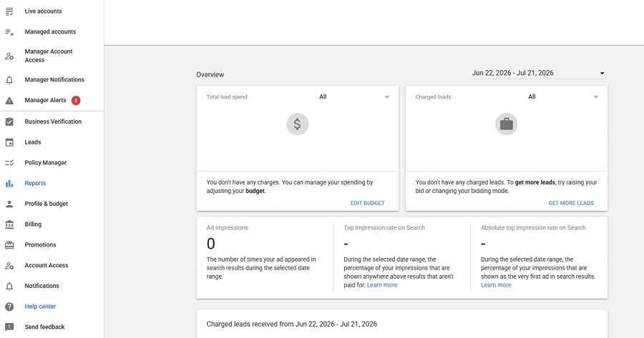Click the Policy Manager checklist icon
Viewport: 644px width, 338px height.
coord(9,163)
